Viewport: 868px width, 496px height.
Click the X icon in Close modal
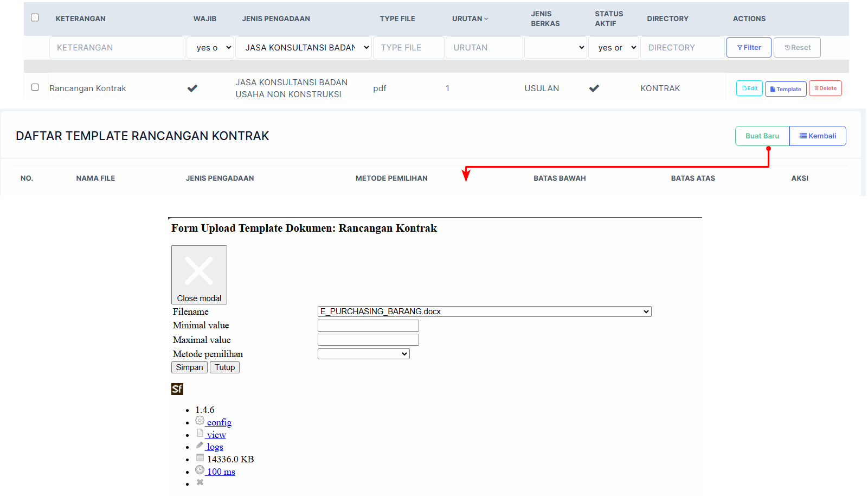click(199, 271)
